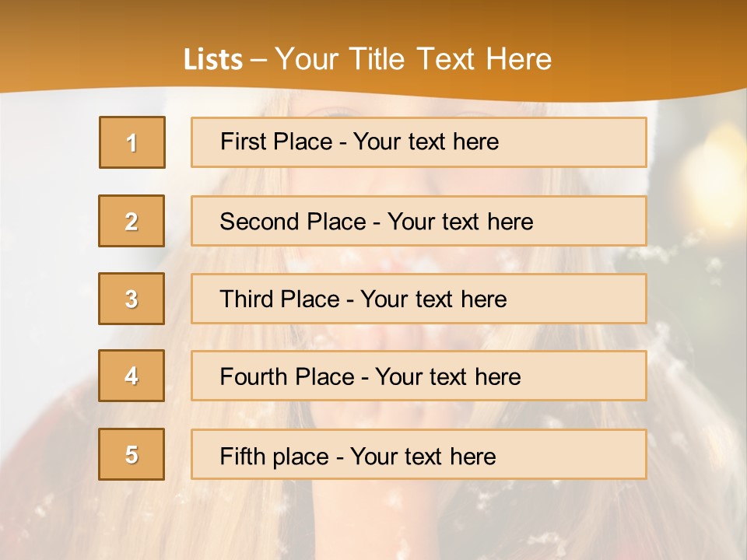The height and width of the screenshot is (560, 747).
Task: Click 'Your text here' in the Second Place bar
Action: 460,222
